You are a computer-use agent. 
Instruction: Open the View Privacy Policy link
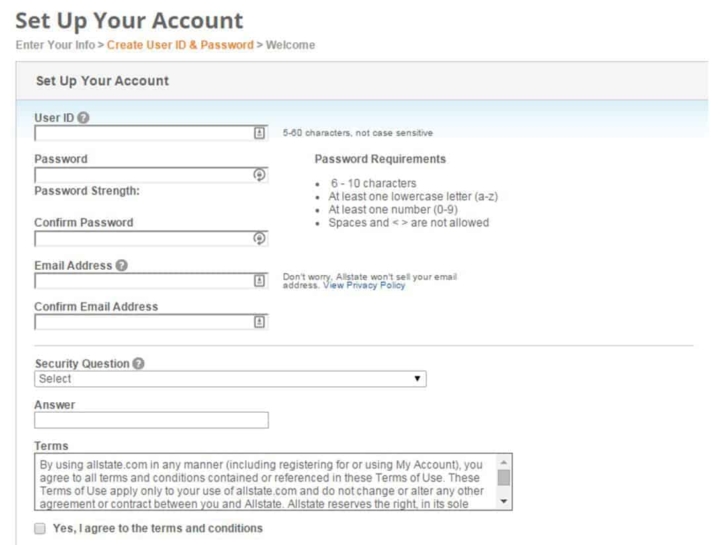point(364,286)
